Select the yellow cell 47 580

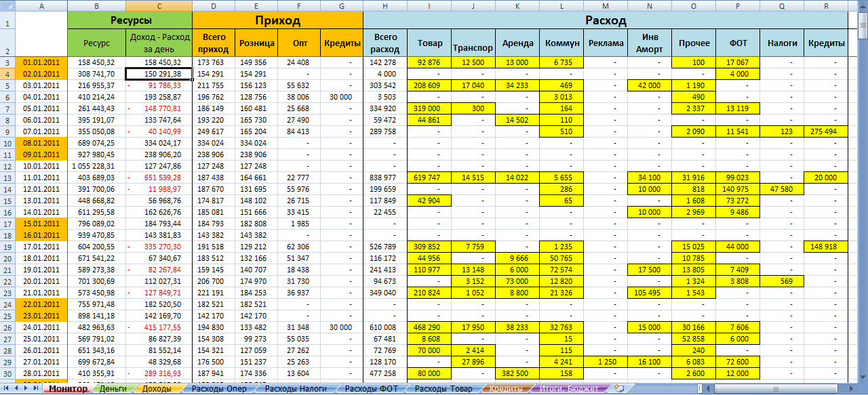(782, 189)
